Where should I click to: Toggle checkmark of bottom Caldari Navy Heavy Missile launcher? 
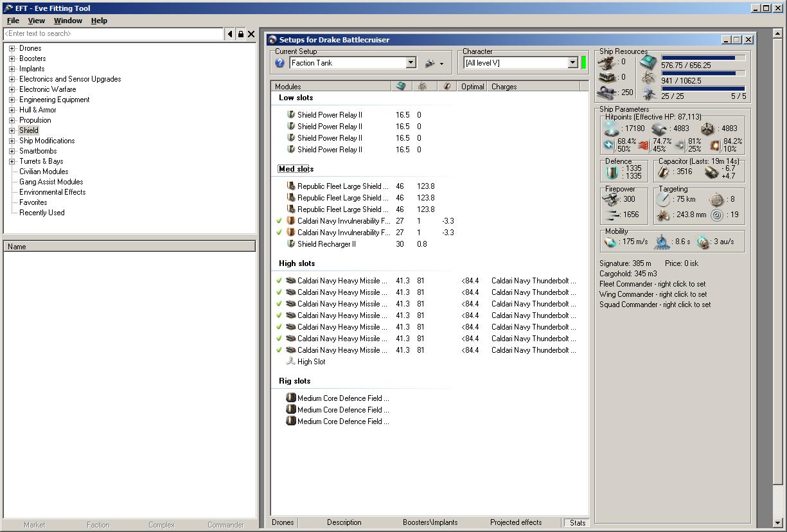(279, 350)
